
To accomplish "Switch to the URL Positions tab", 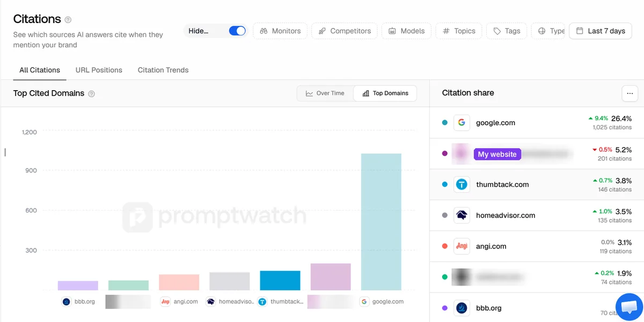I will [99, 70].
